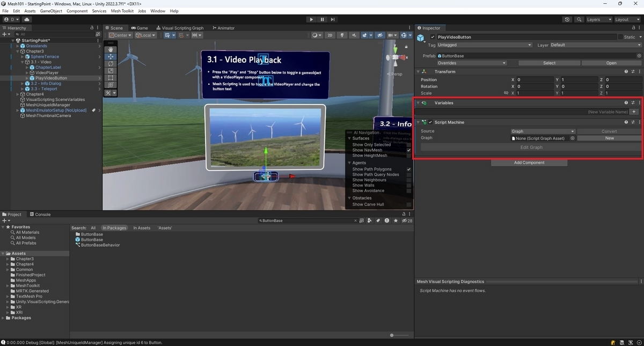Viewport: 644px width, 346px height.
Task: Open the Component menu
Action: (77, 11)
